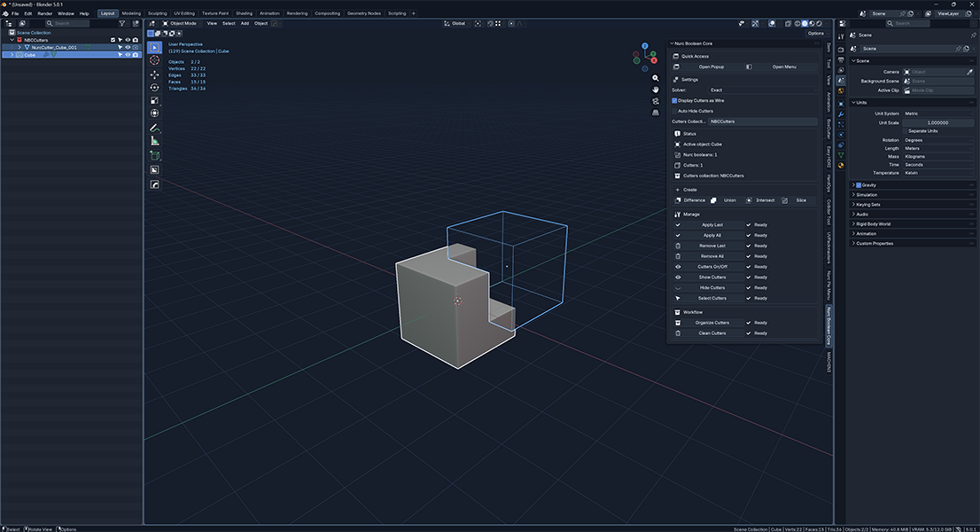Open the Unit System Metric dropdown
980x532 pixels.
(x=938, y=113)
